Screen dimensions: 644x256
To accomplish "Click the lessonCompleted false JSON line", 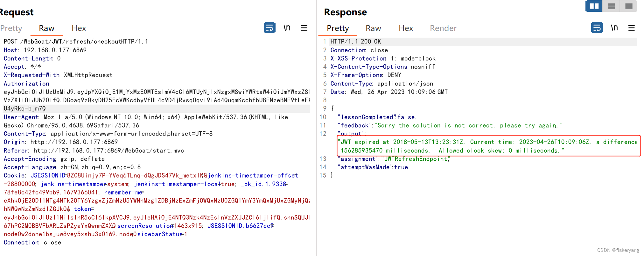I will click(377, 117).
